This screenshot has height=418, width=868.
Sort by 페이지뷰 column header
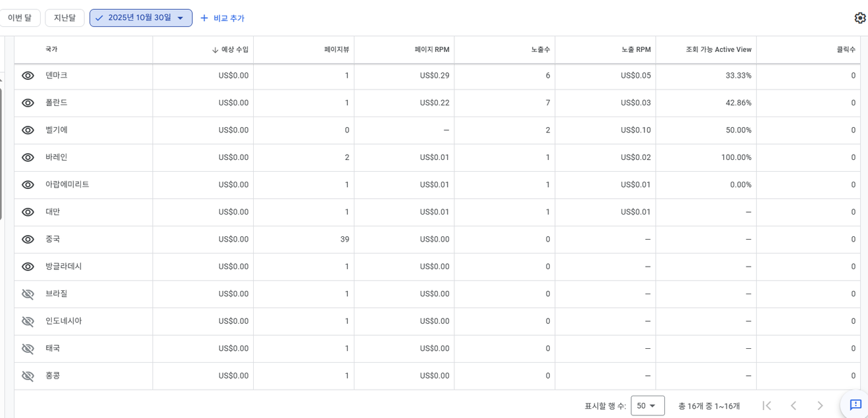pos(336,49)
